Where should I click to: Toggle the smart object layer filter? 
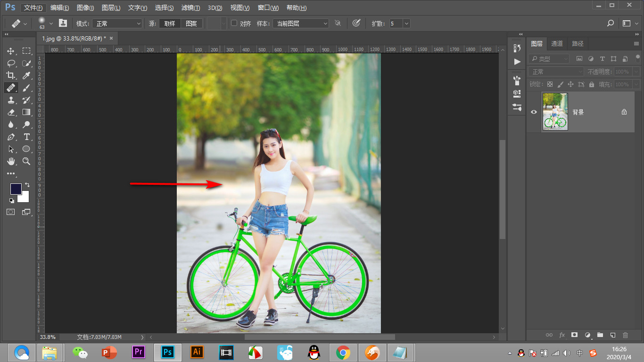click(625, 59)
